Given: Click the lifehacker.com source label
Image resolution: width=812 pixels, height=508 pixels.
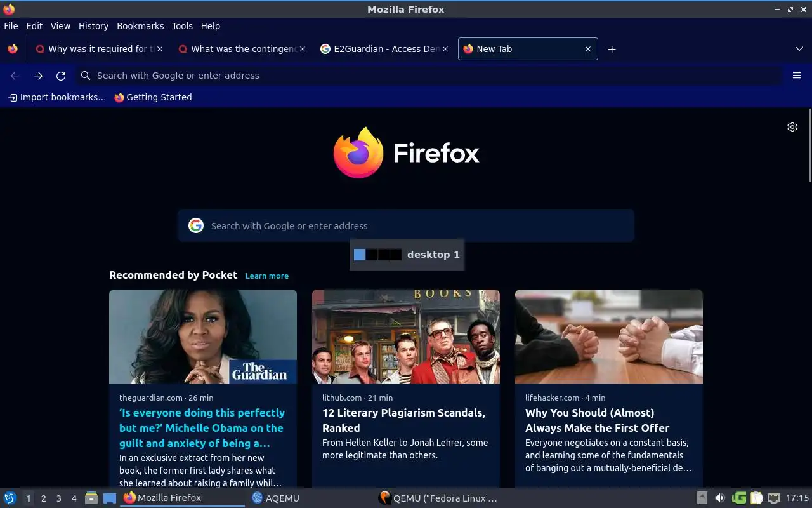Looking at the screenshot, I should pos(553,398).
